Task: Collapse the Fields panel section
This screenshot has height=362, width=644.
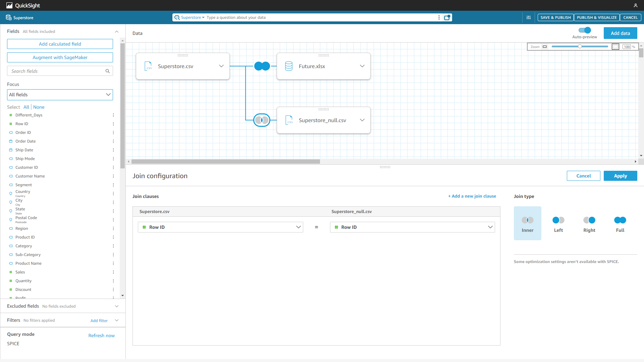Action: pyautogui.click(x=117, y=32)
